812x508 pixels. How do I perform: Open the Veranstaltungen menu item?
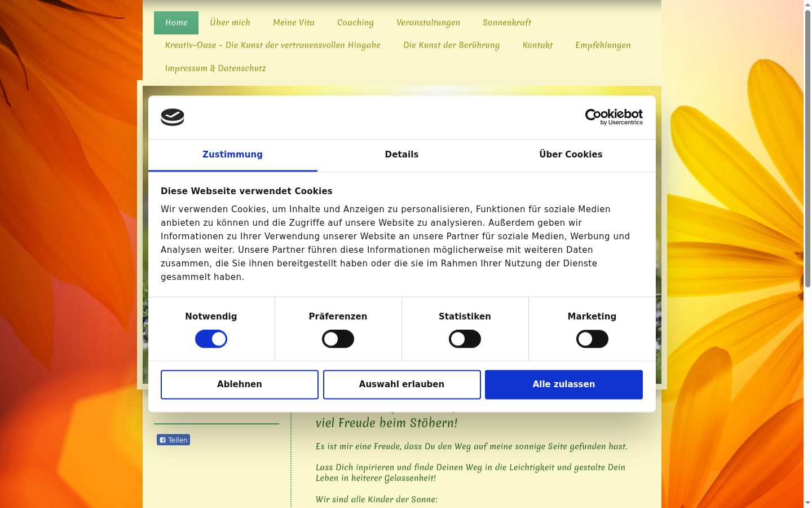428,23
